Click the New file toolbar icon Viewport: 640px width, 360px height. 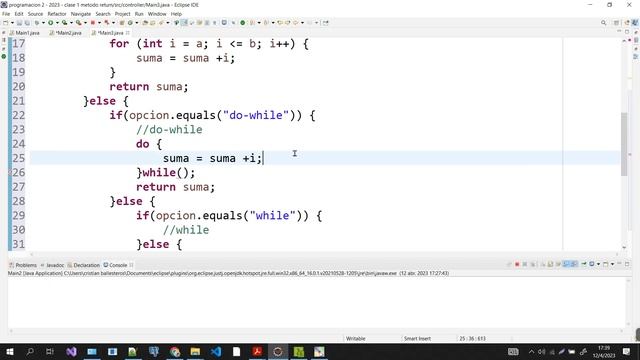click(x=5, y=23)
